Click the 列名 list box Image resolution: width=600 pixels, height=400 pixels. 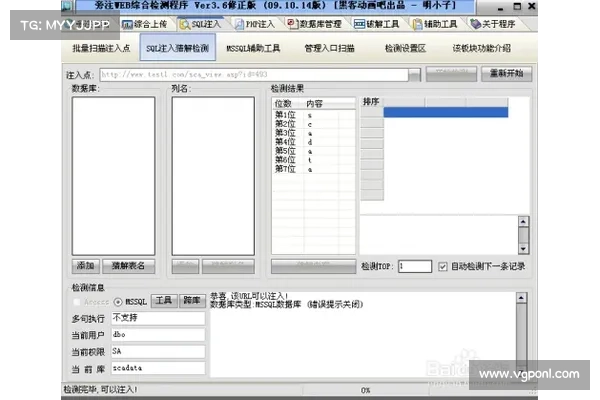pyautogui.click(x=213, y=176)
